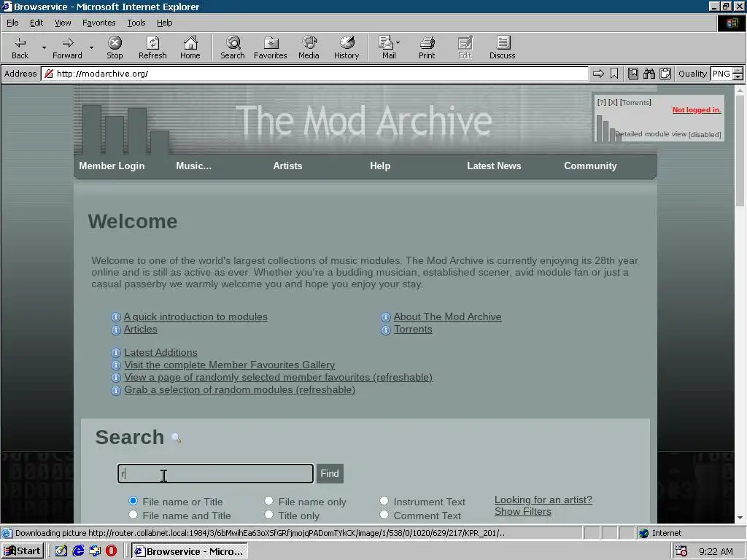Open the Windows Start button
747x560 pixels.
(x=23, y=551)
